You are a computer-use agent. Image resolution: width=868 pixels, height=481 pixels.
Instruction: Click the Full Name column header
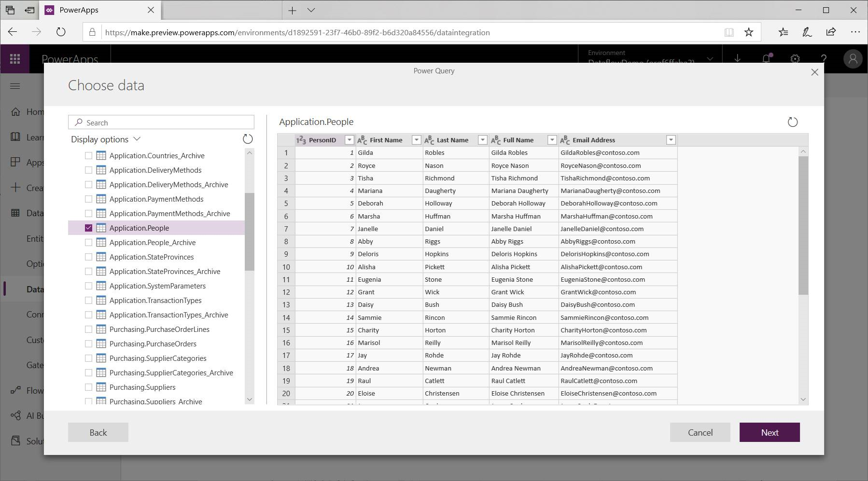point(523,140)
